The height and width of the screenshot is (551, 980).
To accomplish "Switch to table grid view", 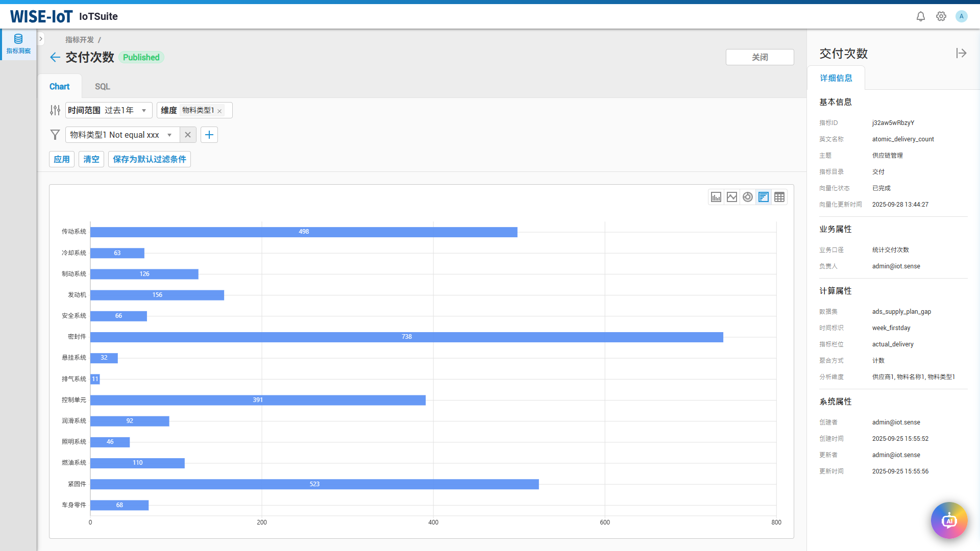I will pyautogui.click(x=779, y=197).
